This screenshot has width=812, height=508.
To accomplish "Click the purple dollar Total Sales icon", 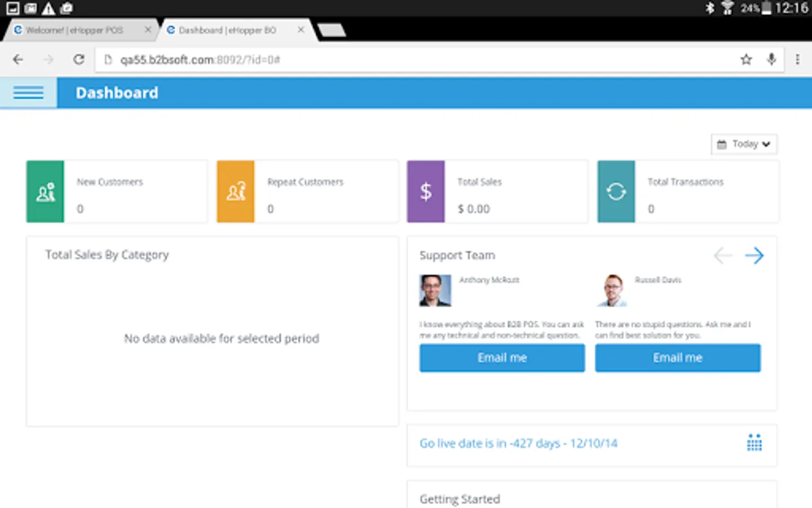I will pyautogui.click(x=425, y=191).
